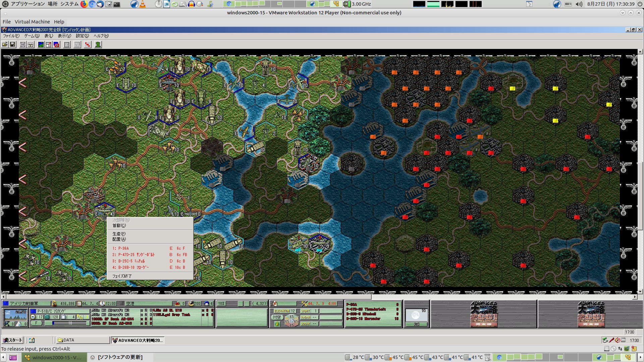644x362 pixels.
Task: Click the terminal icon in top panel
Action: [x=117, y=4]
